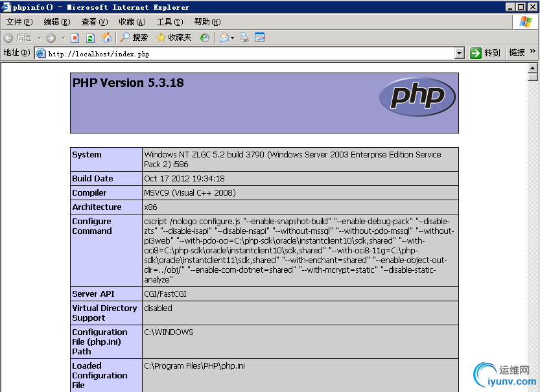Click the 转到 (Go) button

tap(485, 53)
